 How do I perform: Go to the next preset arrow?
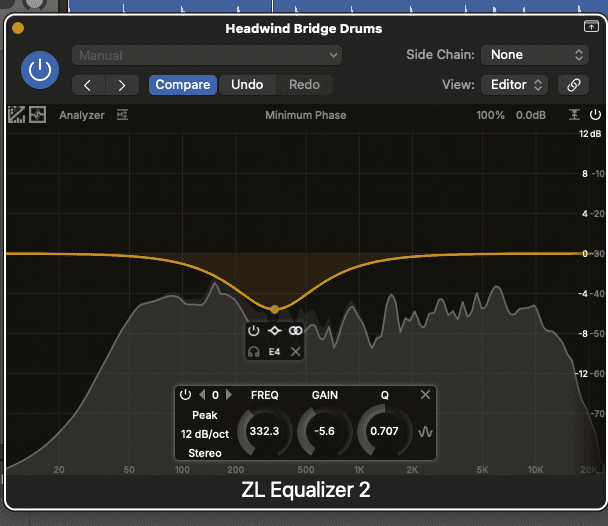[x=122, y=85]
